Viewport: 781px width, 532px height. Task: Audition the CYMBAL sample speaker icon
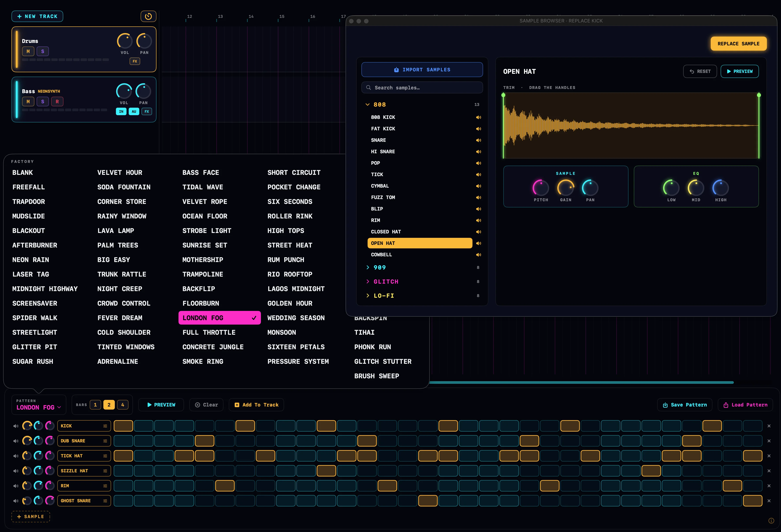478,186
